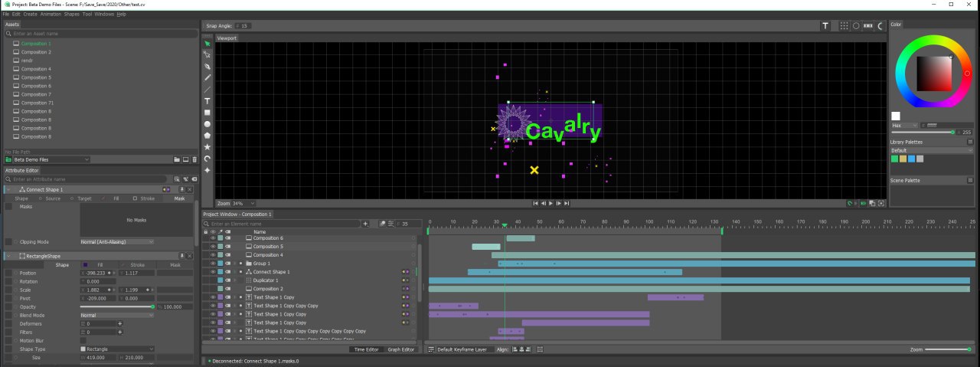Toggle visibility of Composition 5 layer
Viewport: 980px width, 367px height.
[x=213, y=247]
